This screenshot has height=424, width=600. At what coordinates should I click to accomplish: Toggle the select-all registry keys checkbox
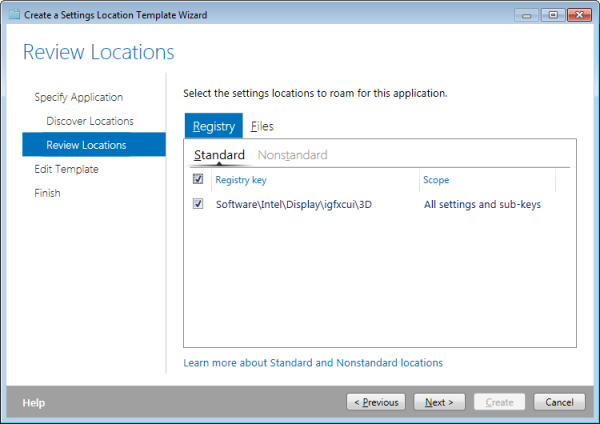[x=198, y=179]
